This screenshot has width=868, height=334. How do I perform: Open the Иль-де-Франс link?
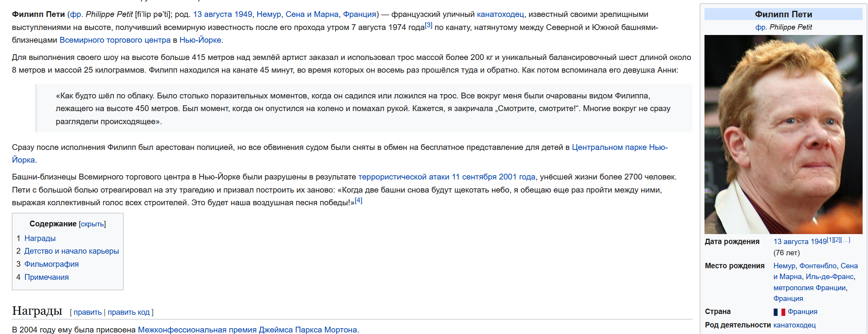[x=830, y=277]
